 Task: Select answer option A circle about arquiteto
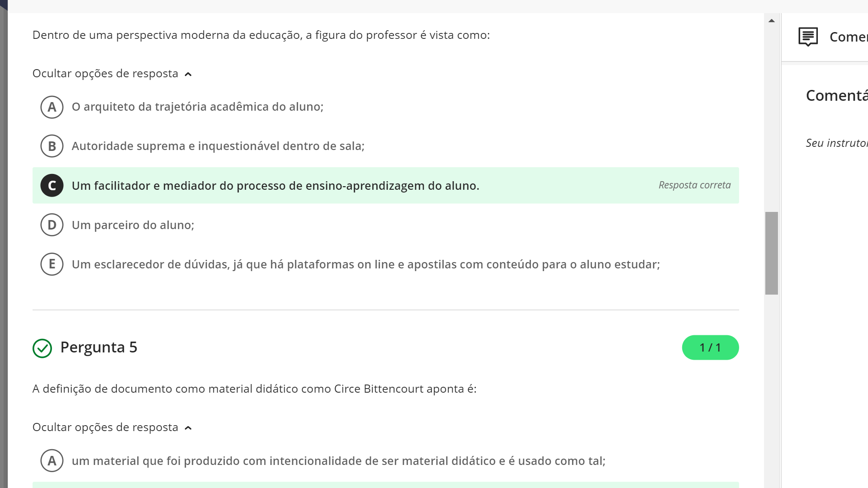tap(52, 107)
